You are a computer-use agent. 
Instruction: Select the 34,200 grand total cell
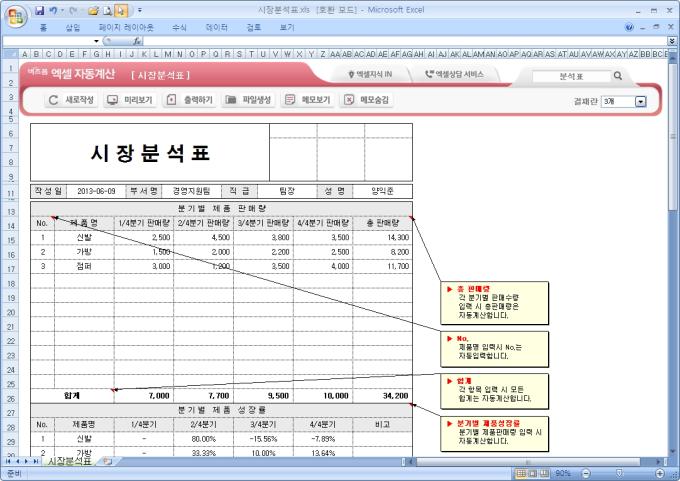click(x=382, y=396)
